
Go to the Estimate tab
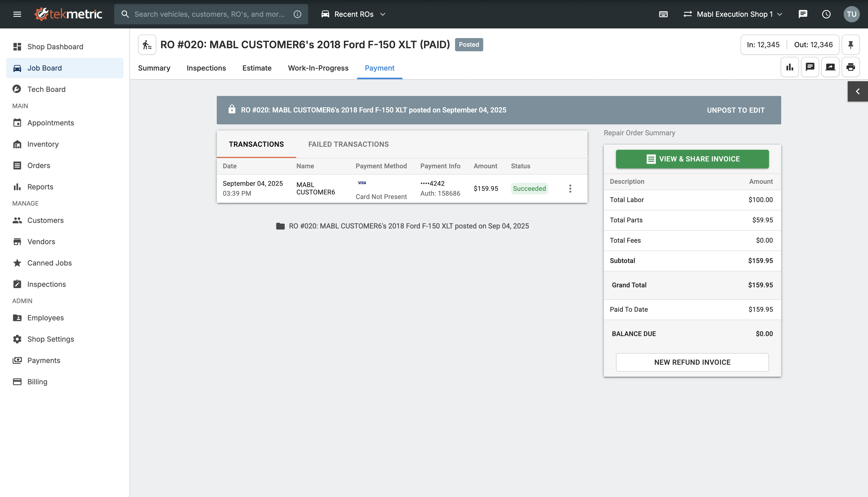click(x=257, y=68)
